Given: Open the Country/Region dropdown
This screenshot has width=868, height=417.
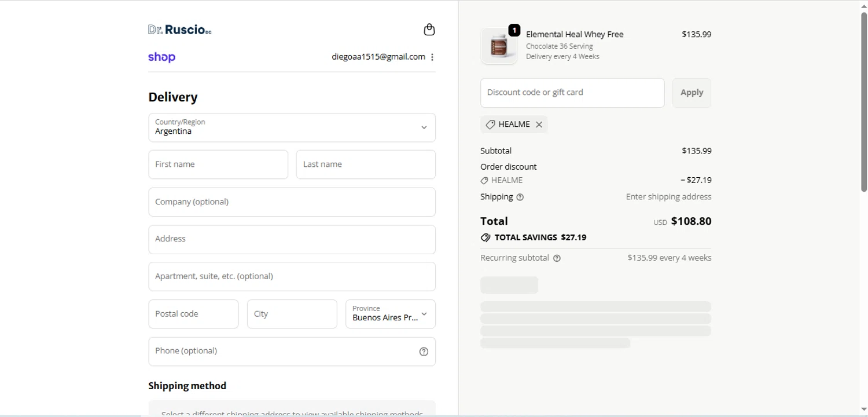Looking at the screenshot, I should [x=292, y=127].
